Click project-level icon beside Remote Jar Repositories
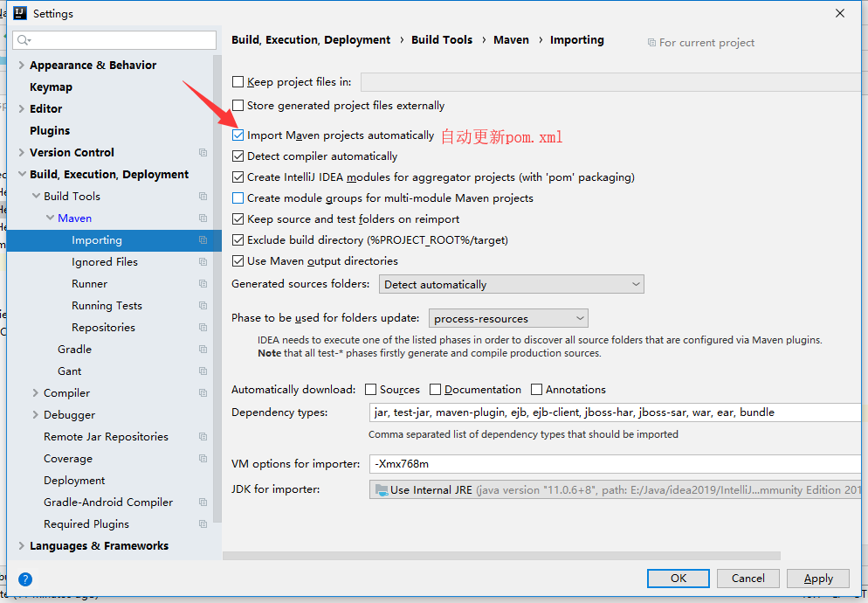The image size is (868, 603). pyautogui.click(x=203, y=437)
